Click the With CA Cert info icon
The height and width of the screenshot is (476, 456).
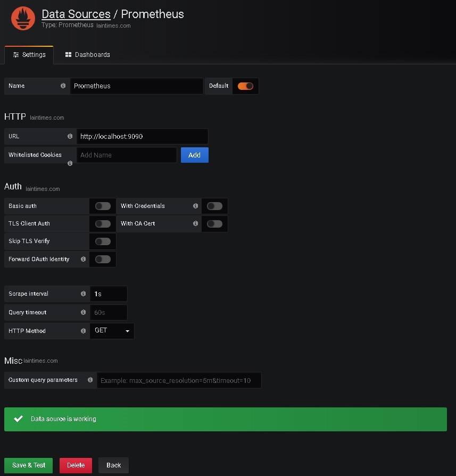[x=195, y=223]
